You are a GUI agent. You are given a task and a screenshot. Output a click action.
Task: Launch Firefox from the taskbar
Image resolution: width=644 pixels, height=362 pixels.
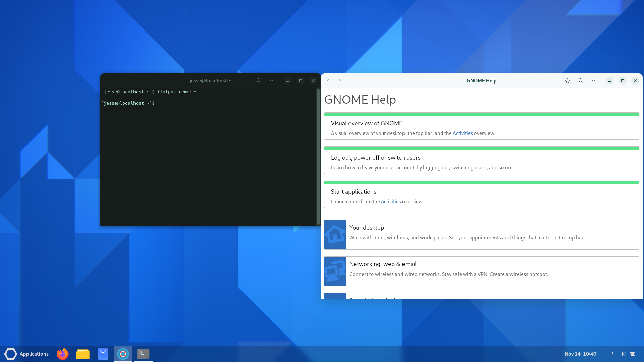click(63, 354)
